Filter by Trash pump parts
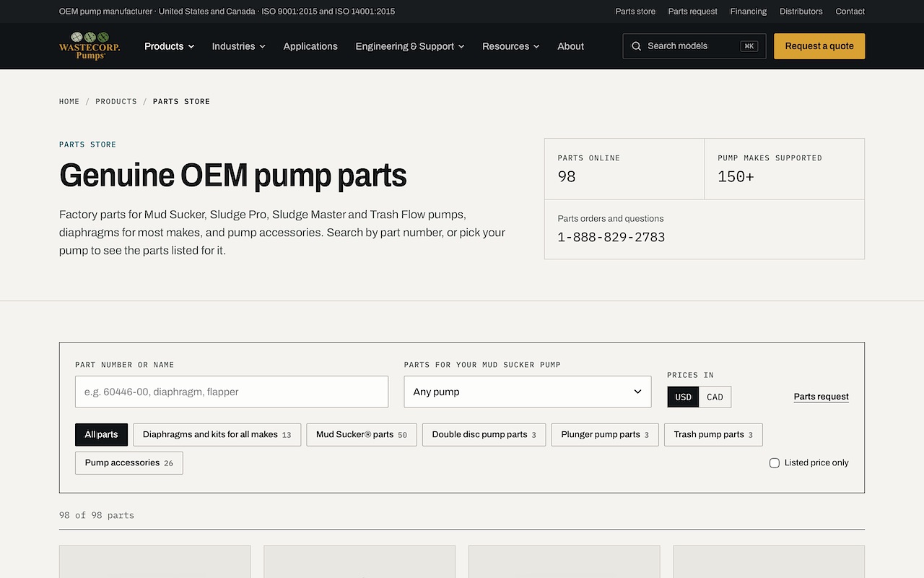The width and height of the screenshot is (924, 578). pyautogui.click(x=713, y=434)
